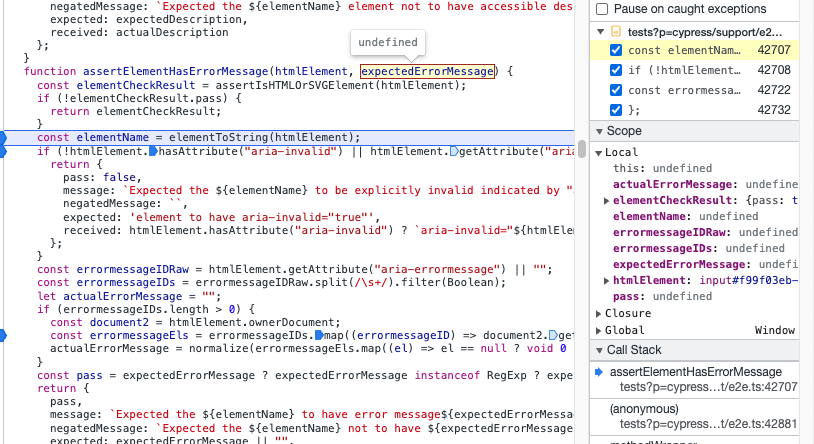The height and width of the screenshot is (444, 814).
Task: Uncheck breakpoint at line 42707
Action: pyautogui.click(x=616, y=50)
